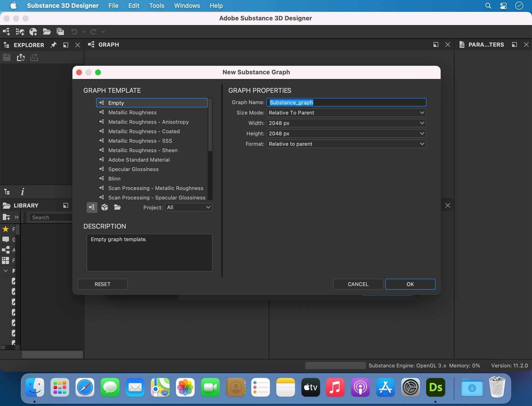532x406 pixels.
Task: Click the Graph Name input field
Action: click(x=346, y=102)
